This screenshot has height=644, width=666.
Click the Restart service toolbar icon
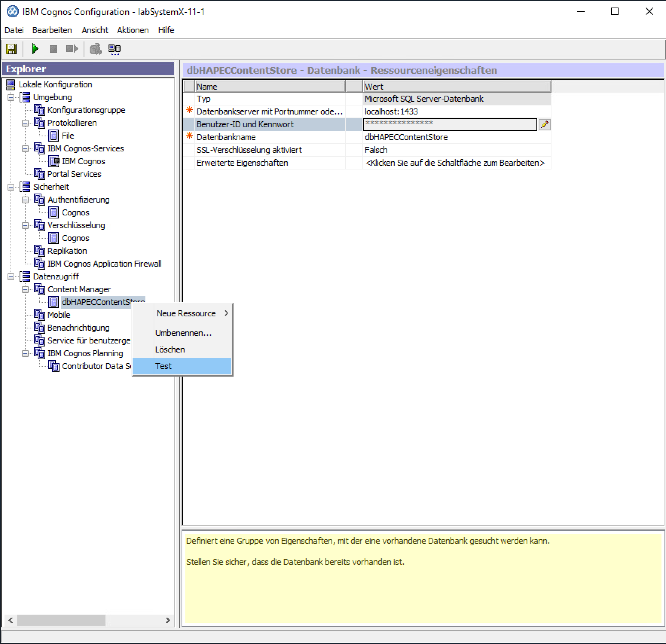[72, 49]
